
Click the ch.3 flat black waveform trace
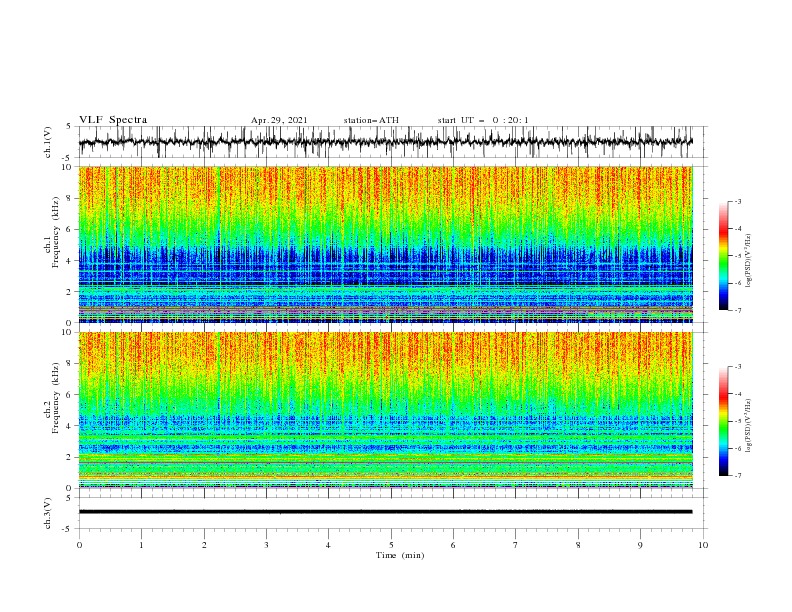[385, 512]
